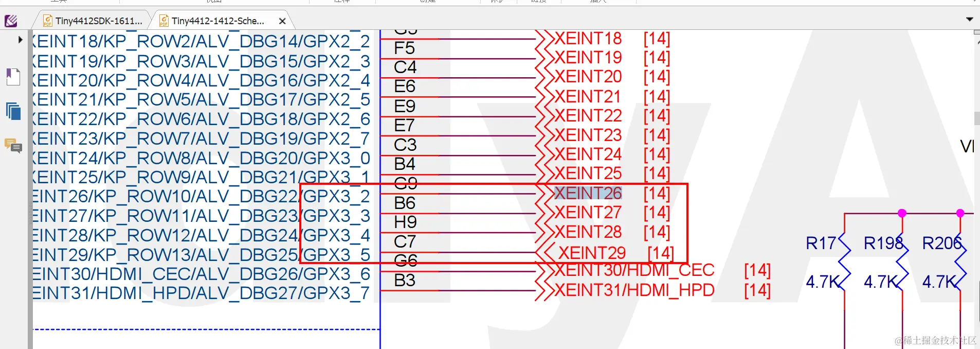
Task: Close the Tiny4412-1412-Sche tab
Action: [x=282, y=21]
